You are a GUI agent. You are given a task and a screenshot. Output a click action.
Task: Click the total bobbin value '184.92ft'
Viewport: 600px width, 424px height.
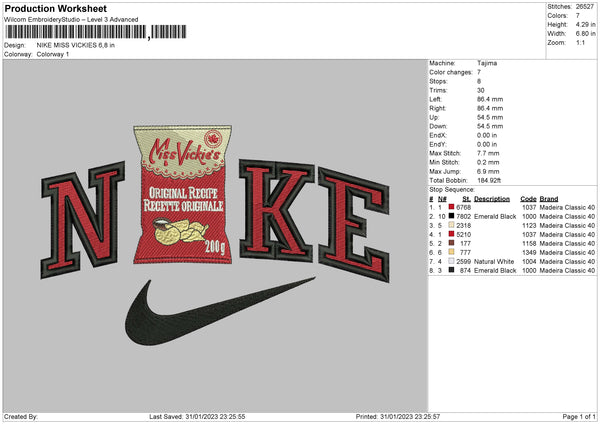pos(489,180)
